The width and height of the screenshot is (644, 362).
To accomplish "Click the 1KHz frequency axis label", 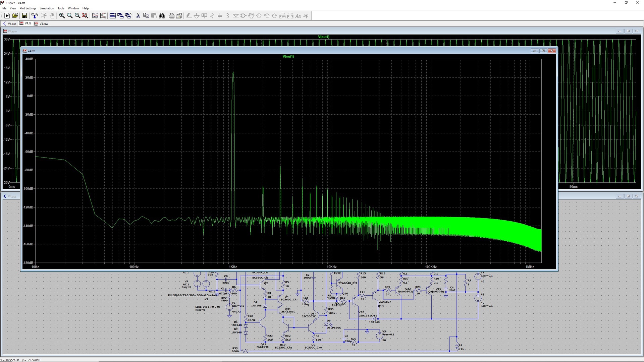I will tap(233, 267).
